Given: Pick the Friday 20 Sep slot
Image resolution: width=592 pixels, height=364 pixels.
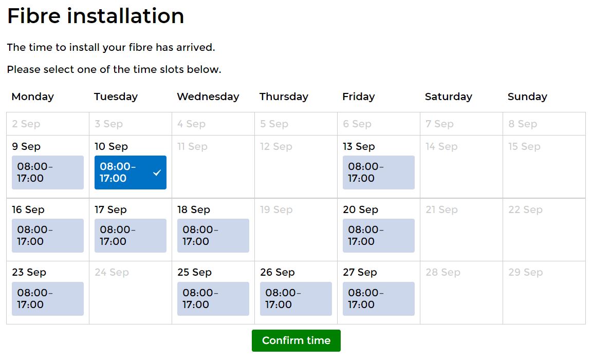Looking at the screenshot, I should [378, 235].
